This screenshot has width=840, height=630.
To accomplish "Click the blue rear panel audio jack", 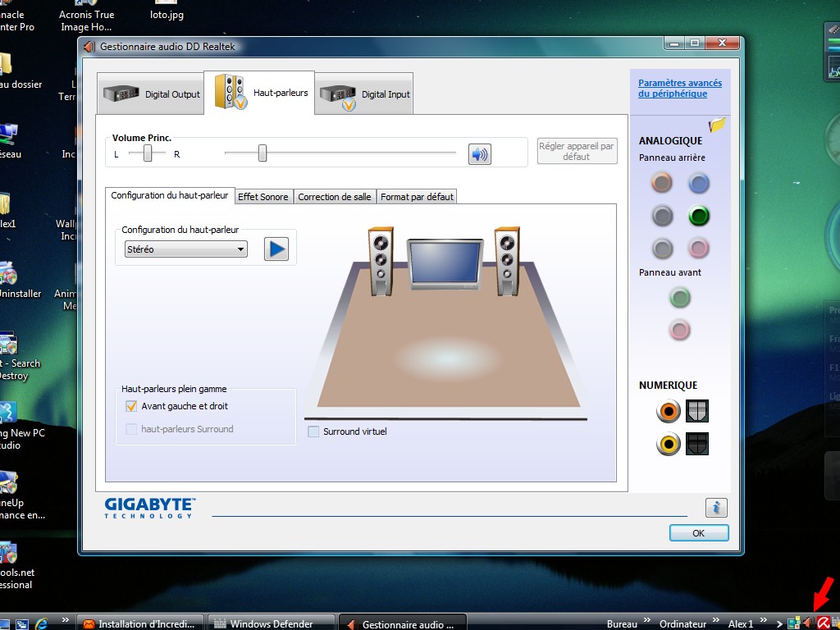I will coord(698,183).
